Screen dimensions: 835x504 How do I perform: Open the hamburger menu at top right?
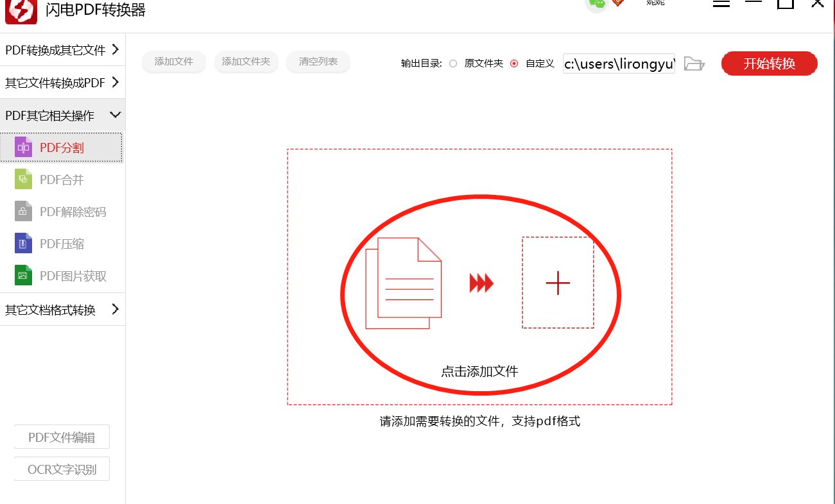(x=721, y=3)
